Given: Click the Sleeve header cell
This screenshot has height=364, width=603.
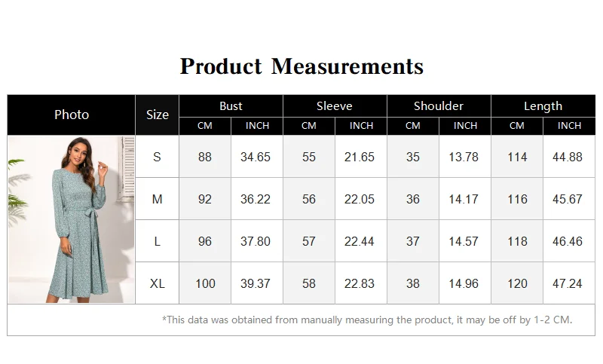Looking at the screenshot, I should pos(335,106).
